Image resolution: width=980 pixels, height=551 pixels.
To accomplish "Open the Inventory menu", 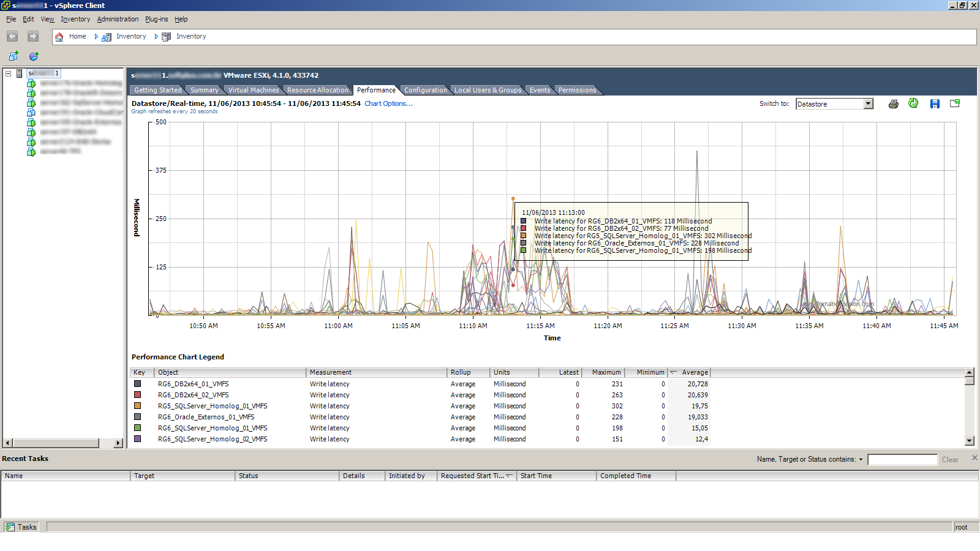I will pyautogui.click(x=75, y=20).
